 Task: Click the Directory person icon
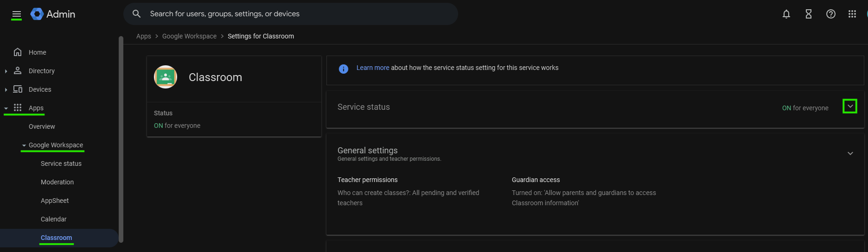[18, 70]
